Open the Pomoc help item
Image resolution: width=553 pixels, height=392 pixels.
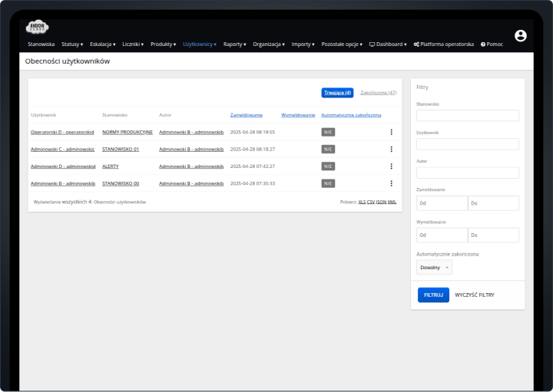492,44
